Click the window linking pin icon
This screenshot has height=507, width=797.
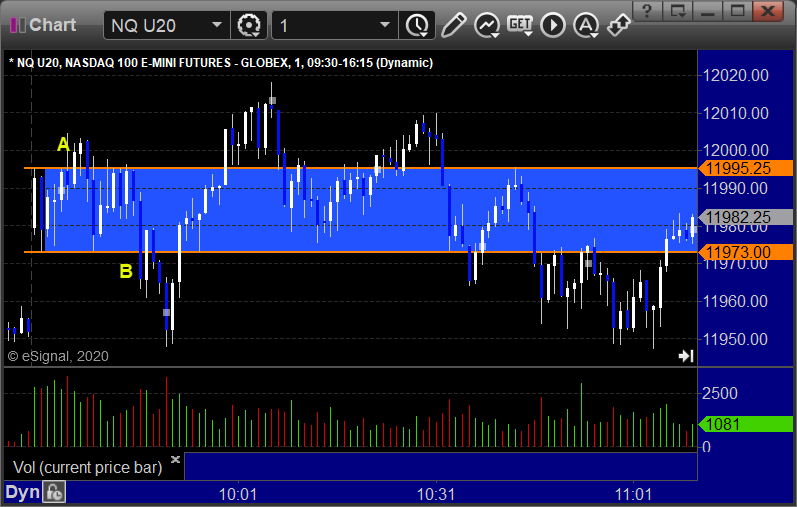tap(619, 25)
